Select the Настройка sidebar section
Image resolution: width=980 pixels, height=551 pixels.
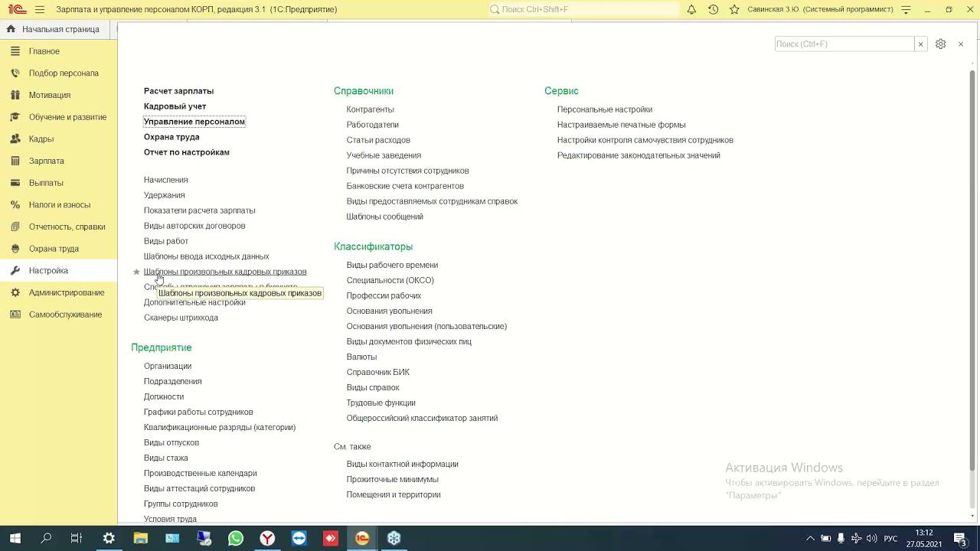click(58, 271)
